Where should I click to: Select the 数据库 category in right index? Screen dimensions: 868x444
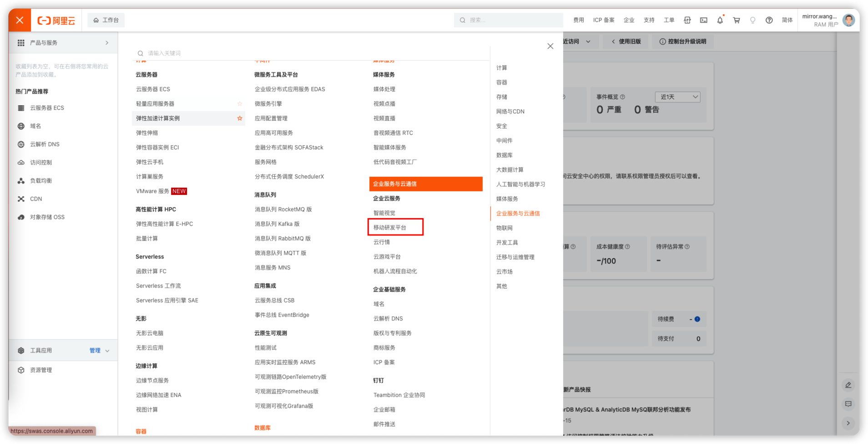click(505, 155)
